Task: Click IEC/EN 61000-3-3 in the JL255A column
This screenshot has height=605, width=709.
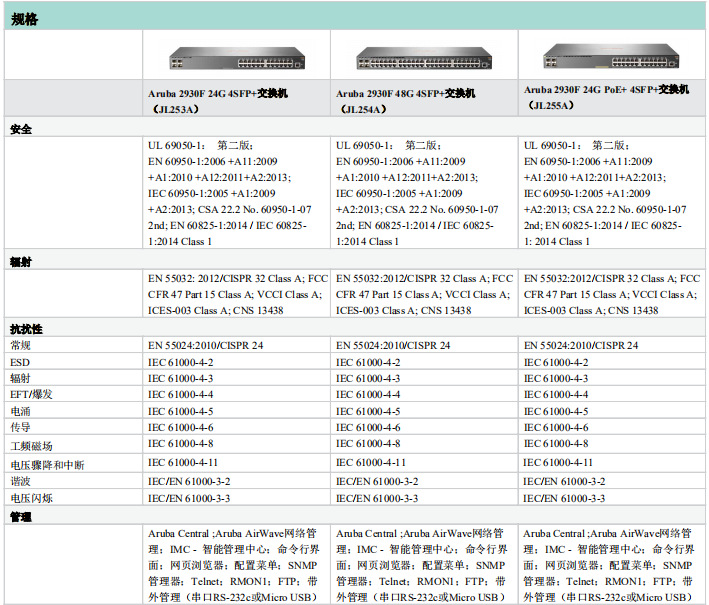Action: click(564, 498)
